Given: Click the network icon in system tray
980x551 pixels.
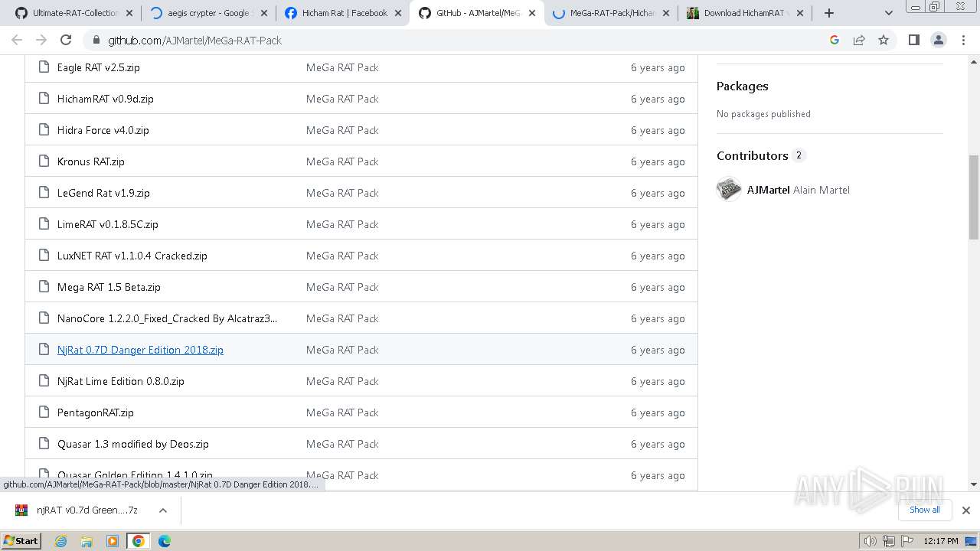Looking at the screenshot, I should click(x=889, y=541).
